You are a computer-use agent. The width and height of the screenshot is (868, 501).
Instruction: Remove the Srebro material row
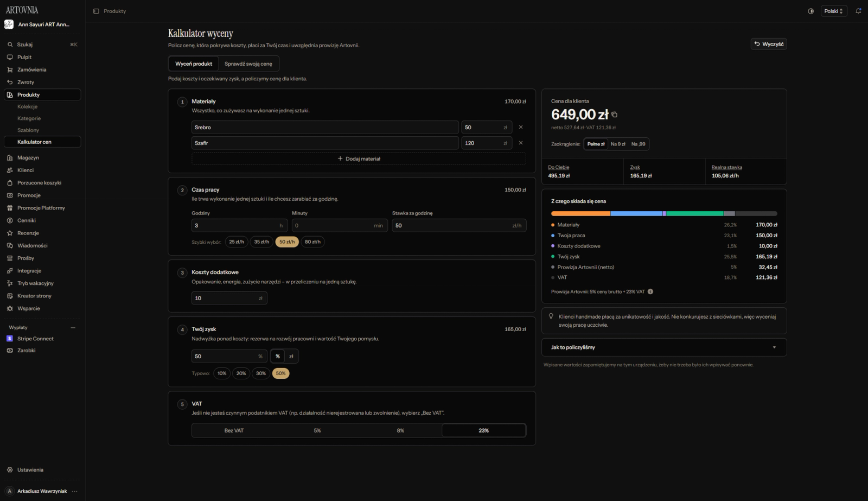point(521,127)
